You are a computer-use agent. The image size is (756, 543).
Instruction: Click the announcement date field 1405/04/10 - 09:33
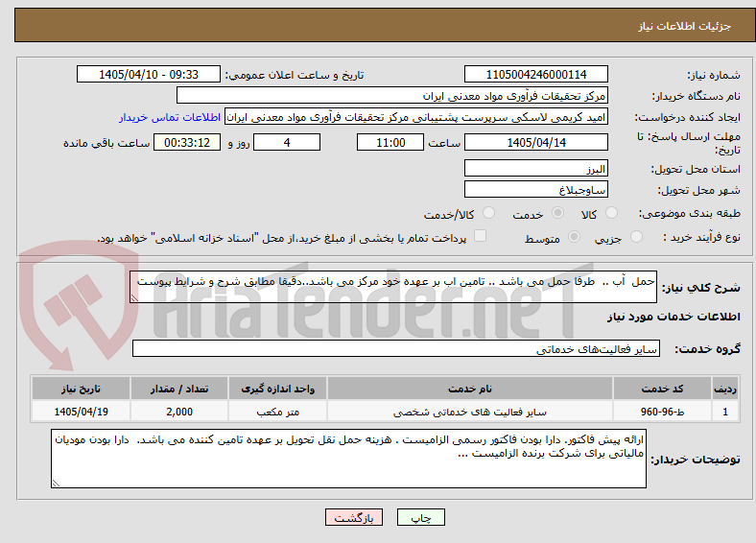[149, 74]
